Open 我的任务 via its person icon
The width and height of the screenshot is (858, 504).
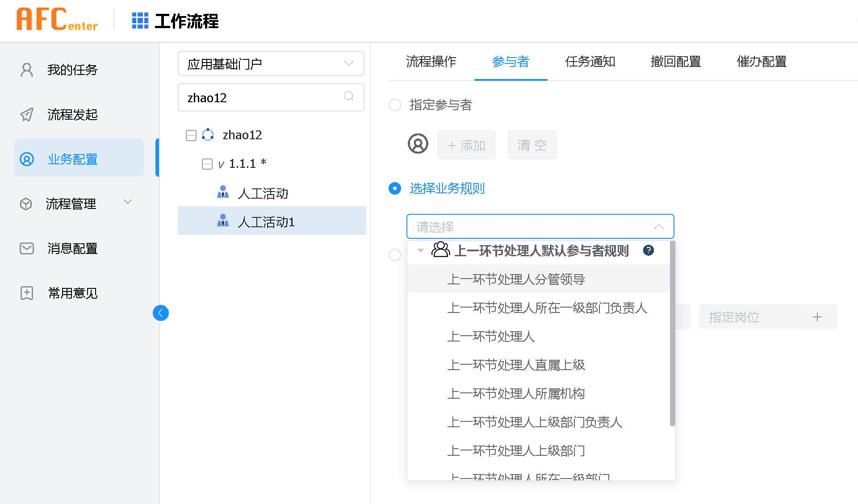[x=27, y=70]
